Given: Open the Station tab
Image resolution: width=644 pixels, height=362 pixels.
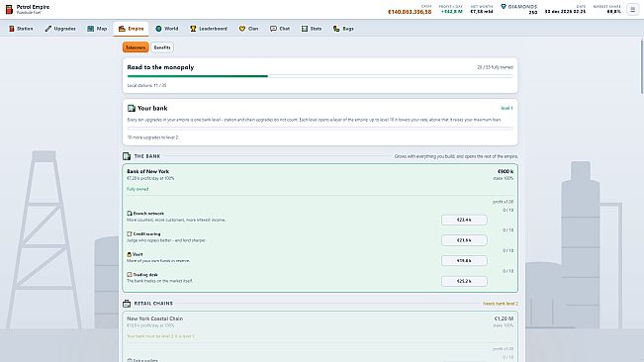Looking at the screenshot, I should coord(21,29).
